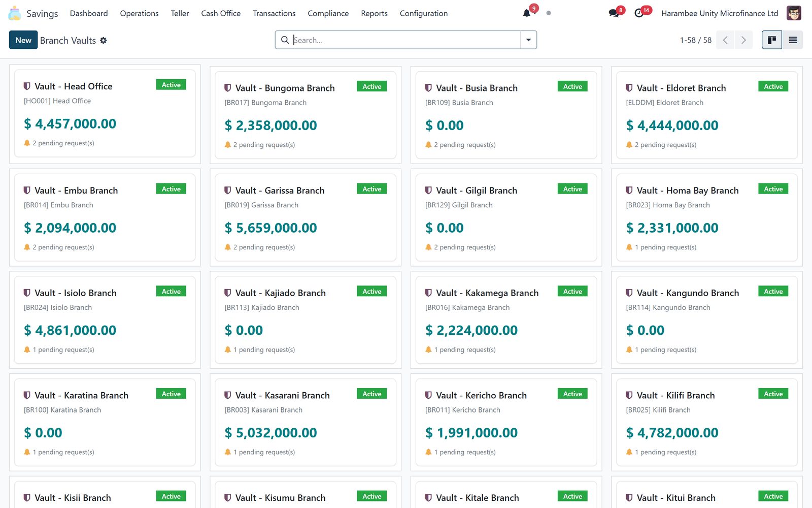Click the $ 5,659,000.00 balance

(x=271, y=228)
